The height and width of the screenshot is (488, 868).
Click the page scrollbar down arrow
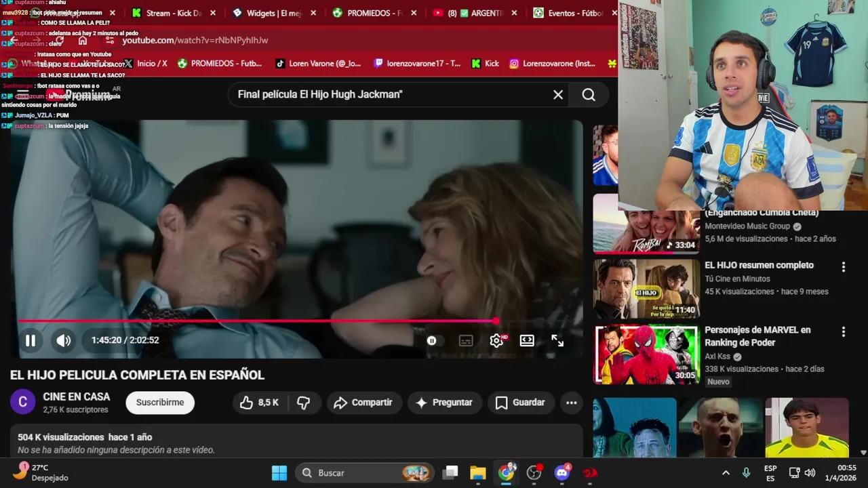[x=863, y=453]
